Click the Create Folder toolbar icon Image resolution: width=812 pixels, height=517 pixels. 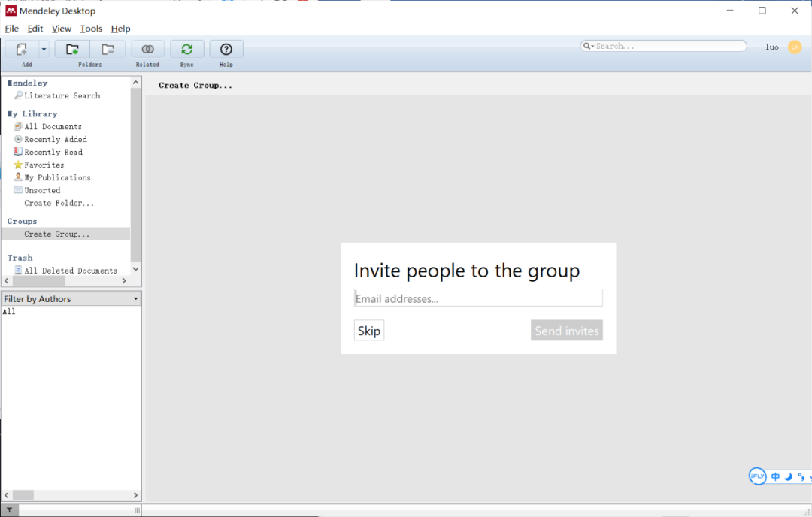[72, 49]
